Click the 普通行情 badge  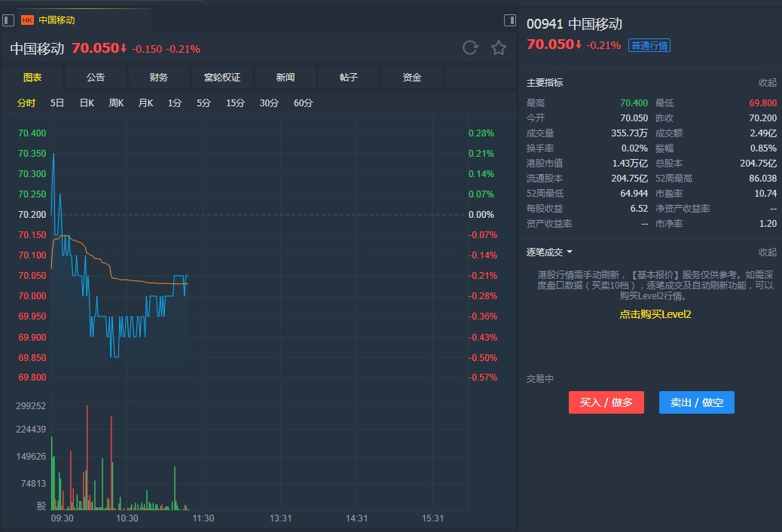click(x=649, y=45)
